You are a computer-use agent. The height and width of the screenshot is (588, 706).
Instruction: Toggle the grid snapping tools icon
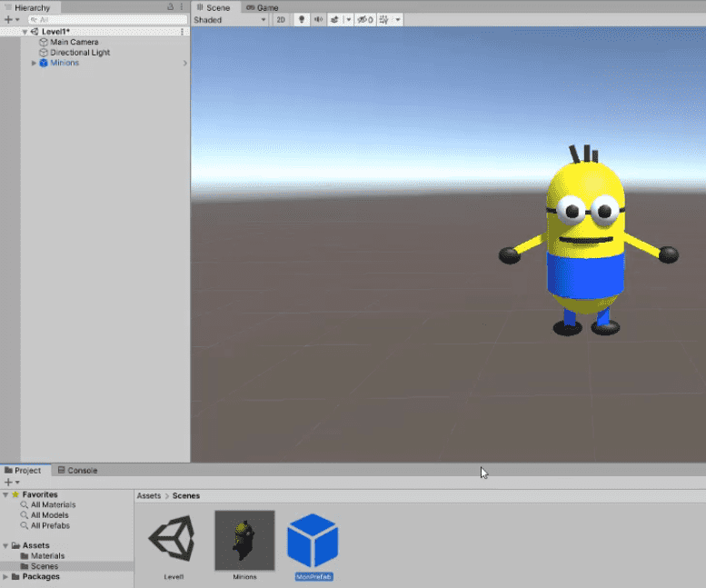[x=383, y=19]
